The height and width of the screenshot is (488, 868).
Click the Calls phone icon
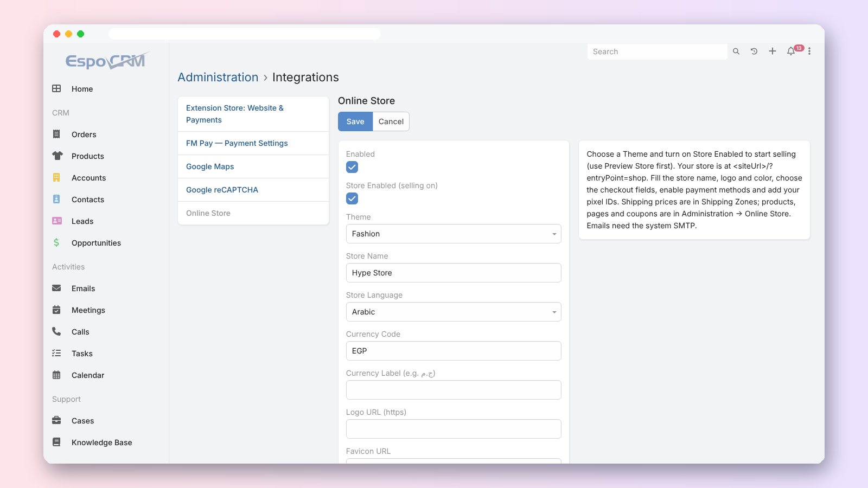click(56, 331)
